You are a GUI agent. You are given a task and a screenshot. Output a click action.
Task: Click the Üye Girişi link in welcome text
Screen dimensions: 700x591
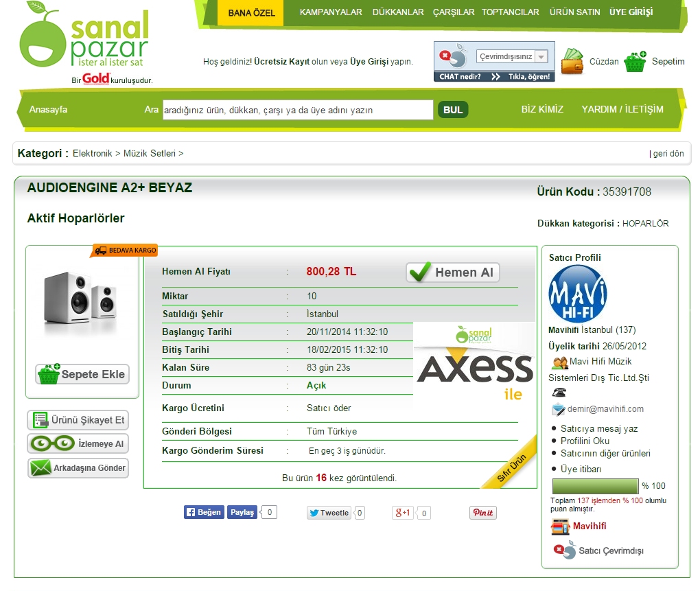pos(369,62)
